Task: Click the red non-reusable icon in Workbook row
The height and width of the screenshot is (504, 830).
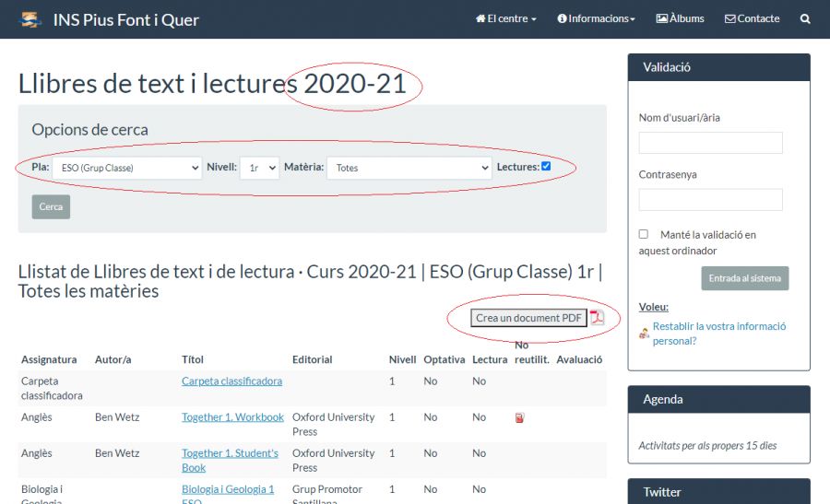Action: coord(519,418)
